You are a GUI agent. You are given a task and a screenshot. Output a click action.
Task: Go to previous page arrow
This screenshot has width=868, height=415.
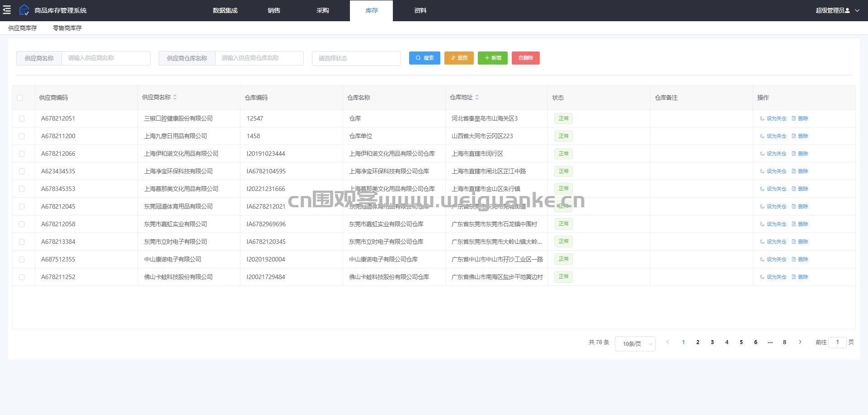point(668,342)
